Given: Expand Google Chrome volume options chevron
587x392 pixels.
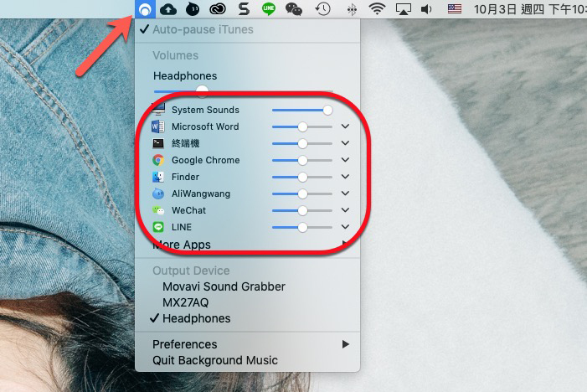Looking at the screenshot, I should (345, 160).
